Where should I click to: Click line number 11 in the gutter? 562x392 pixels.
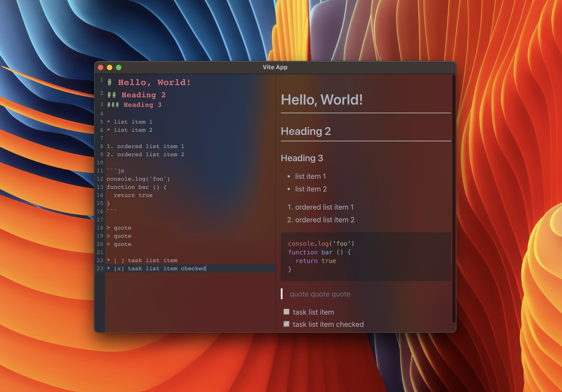point(100,171)
